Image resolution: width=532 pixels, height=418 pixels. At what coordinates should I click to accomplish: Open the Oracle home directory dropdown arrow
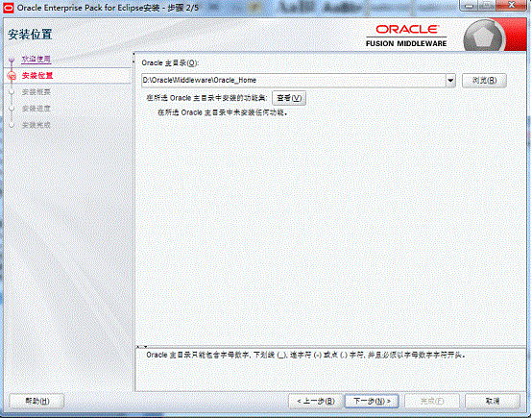[x=450, y=81]
